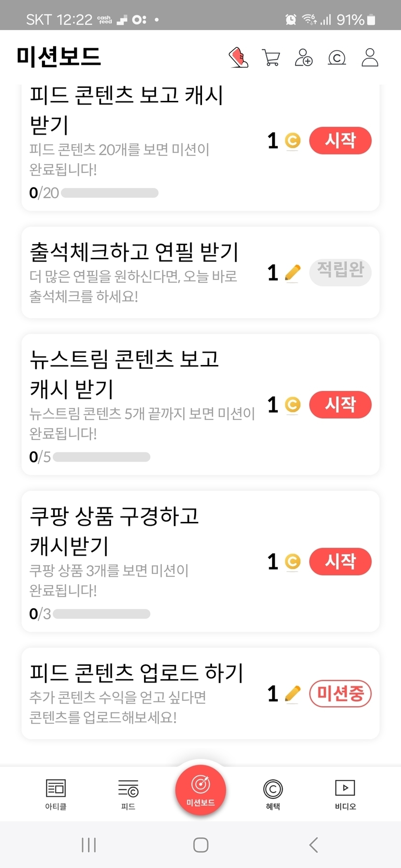
Task: Open the 아티클 tab
Action: click(x=56, y=794)
